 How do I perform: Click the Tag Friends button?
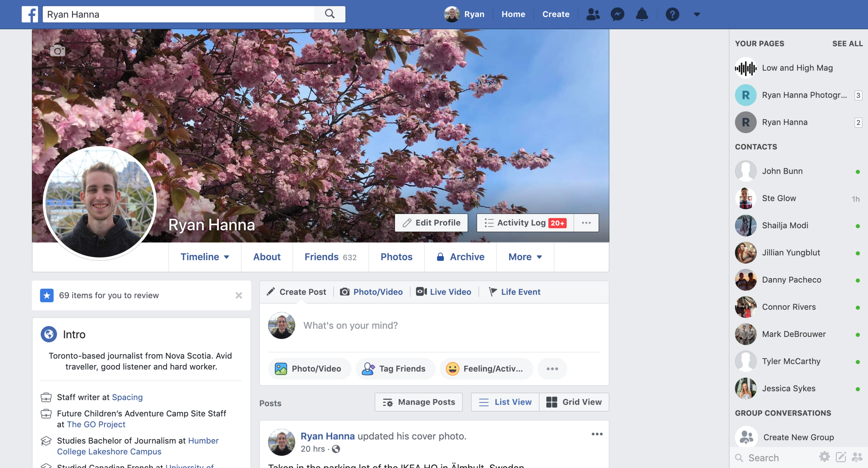(395, 369)
